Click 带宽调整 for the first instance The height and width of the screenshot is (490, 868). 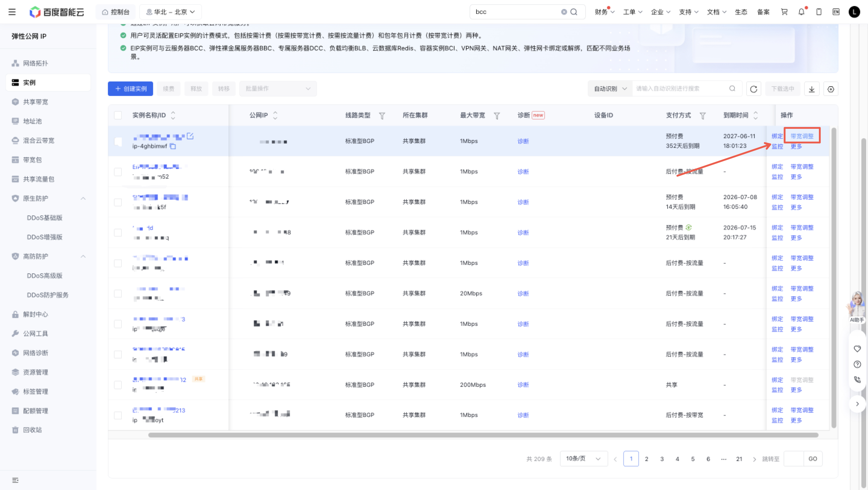802,136
